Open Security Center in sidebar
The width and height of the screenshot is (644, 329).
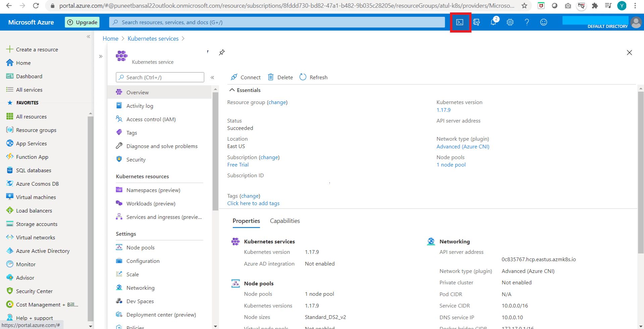tap(30, 291)
